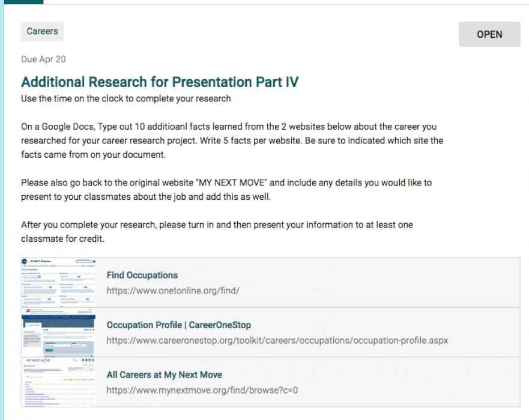Viewport: 529px width, 420px height.
Task: Click the onetonline.org/find URL text
Action: pyautogui.click(x=173, y=290)
